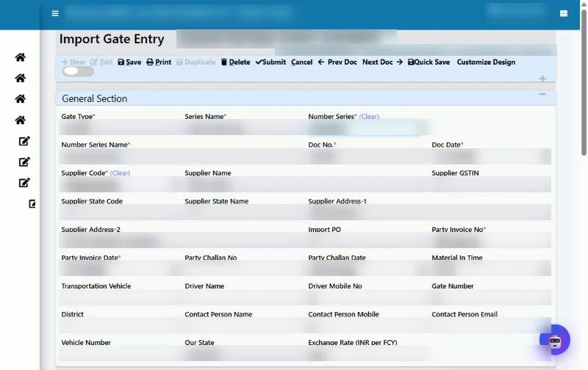This screenshot has height=370, width=588.
Task: Delete this gate entry document
Action: pos(235,62)
